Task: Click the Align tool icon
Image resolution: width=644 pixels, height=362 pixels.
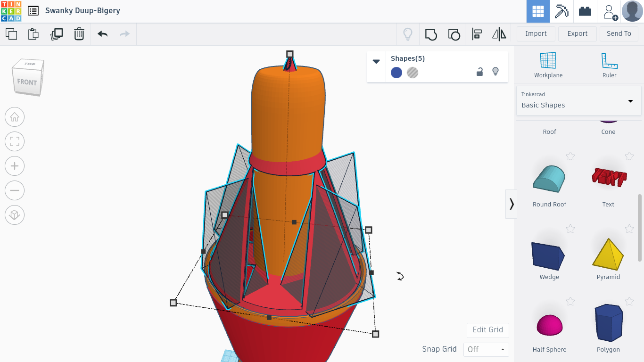Action: click(x=477, y=34)
